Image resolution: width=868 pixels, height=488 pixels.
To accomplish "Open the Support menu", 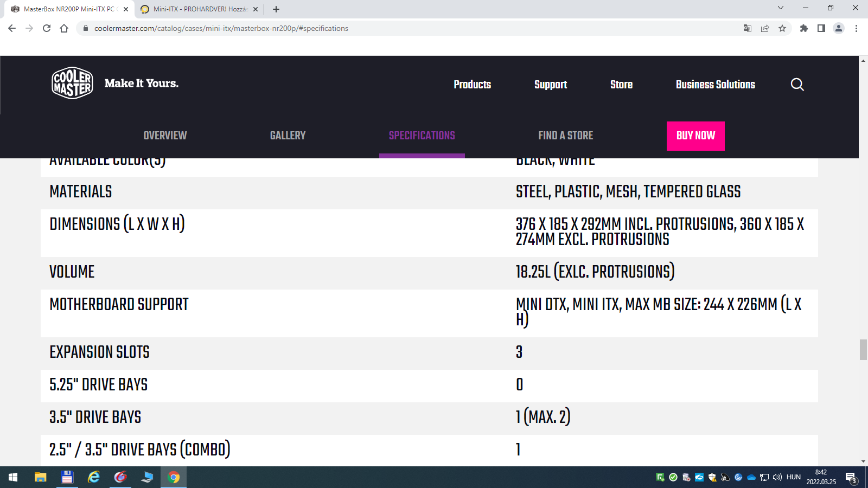I will 551,85.
